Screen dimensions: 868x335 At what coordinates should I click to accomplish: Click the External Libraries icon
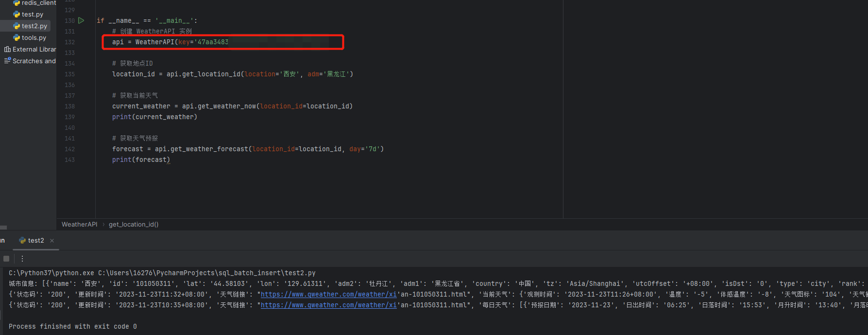7,49
